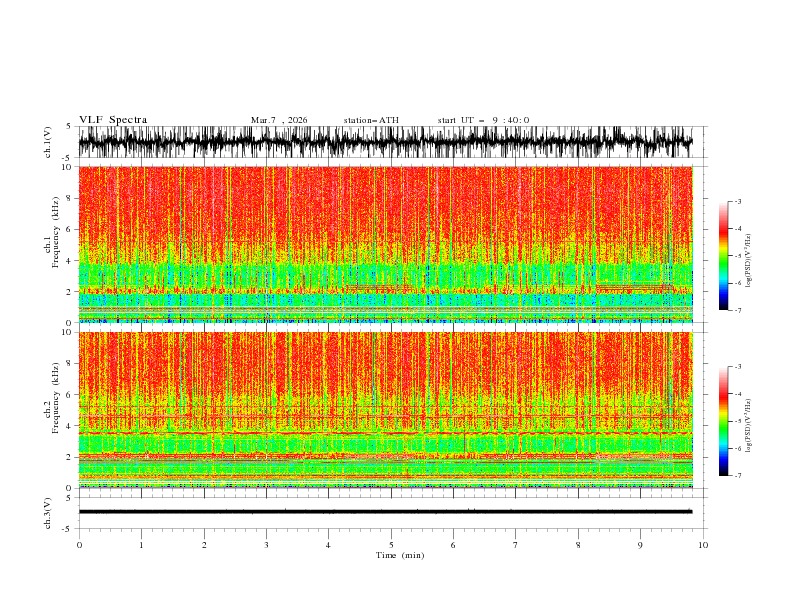Click the time-axis tick label "7"

click(516, 545)
